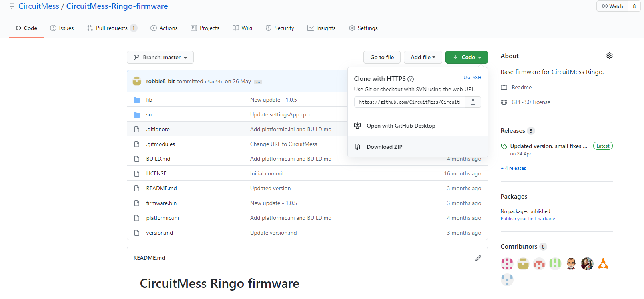Open the Initial commit message link
This screenshot has width=644, height=299.
coord(267,174)
